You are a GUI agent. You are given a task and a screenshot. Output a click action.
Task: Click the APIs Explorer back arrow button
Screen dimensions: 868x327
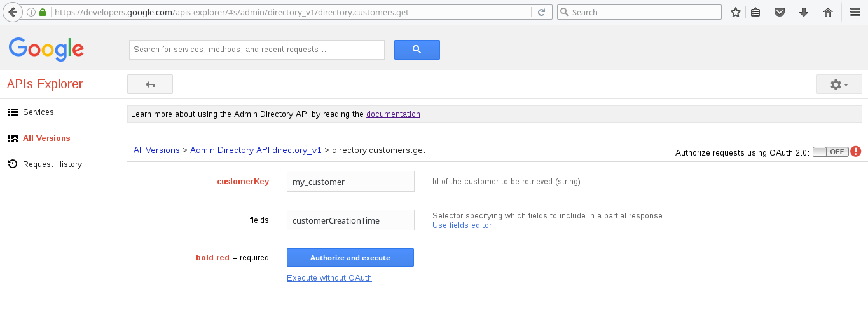150,84
